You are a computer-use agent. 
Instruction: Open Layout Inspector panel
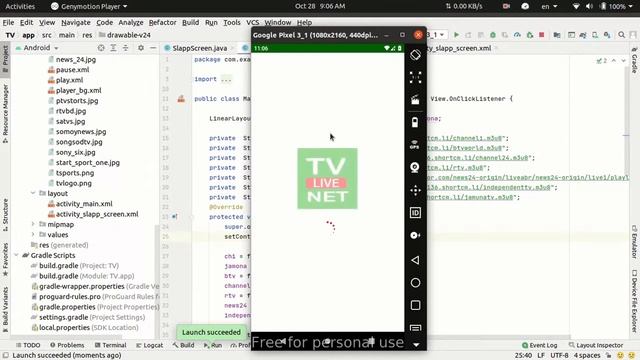point(596,345)
